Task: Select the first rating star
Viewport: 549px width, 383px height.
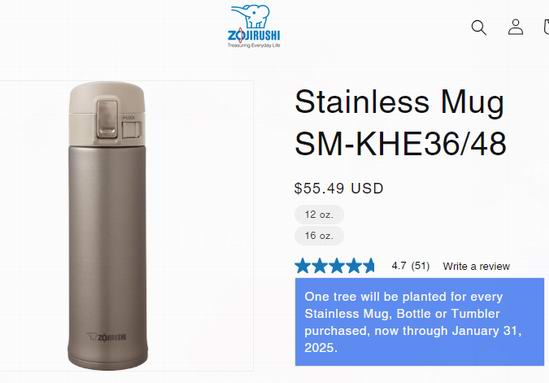Action: [x=303, y=266]
